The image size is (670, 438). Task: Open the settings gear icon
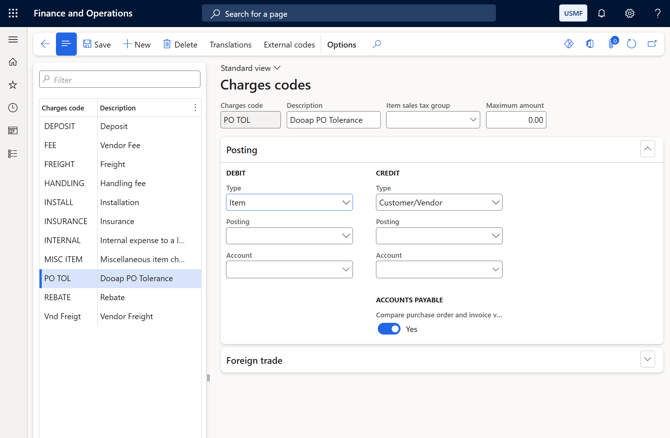tap(630, 14)
